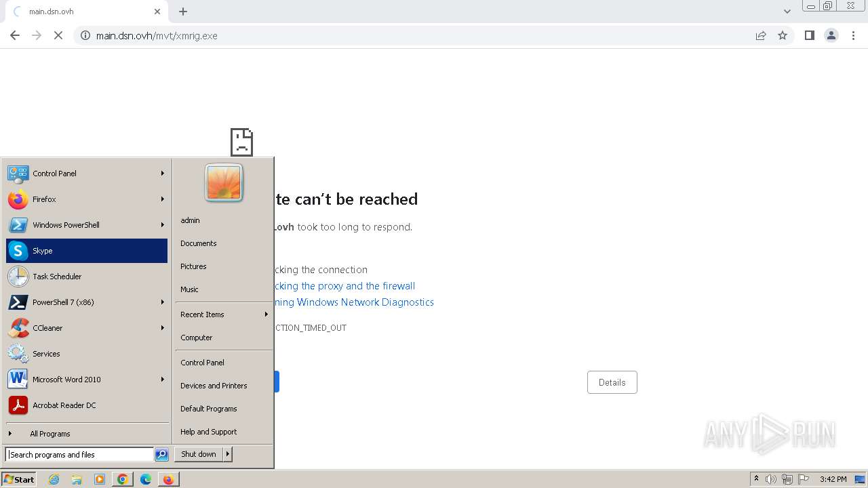
Task: Show All Programs list
Action: click(87, 434)
